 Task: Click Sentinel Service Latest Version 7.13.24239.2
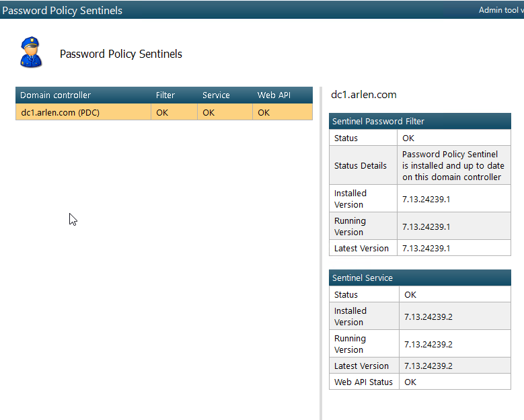point(428,366)
